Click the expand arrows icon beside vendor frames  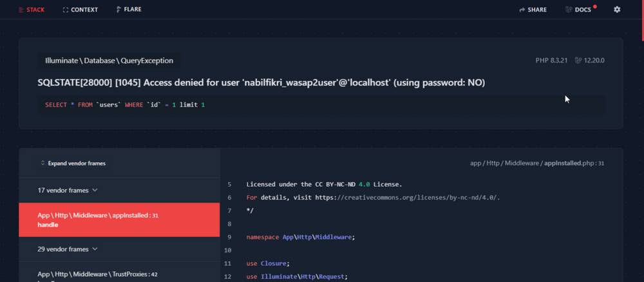43,164
